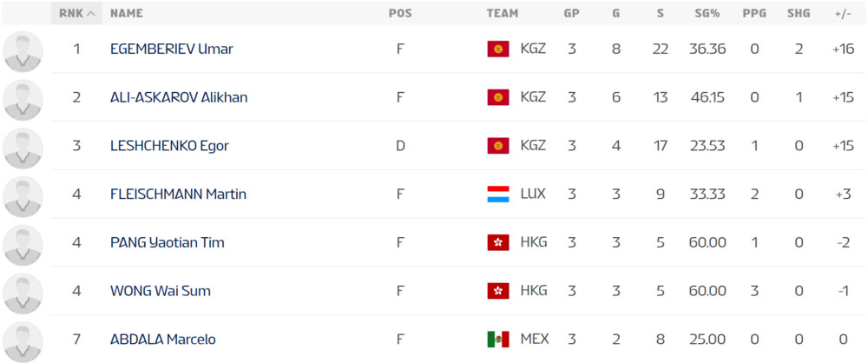
Task: Open FLEISCHMANN Martin's player page
Action: pyautogui.click(x=178, y=195)
